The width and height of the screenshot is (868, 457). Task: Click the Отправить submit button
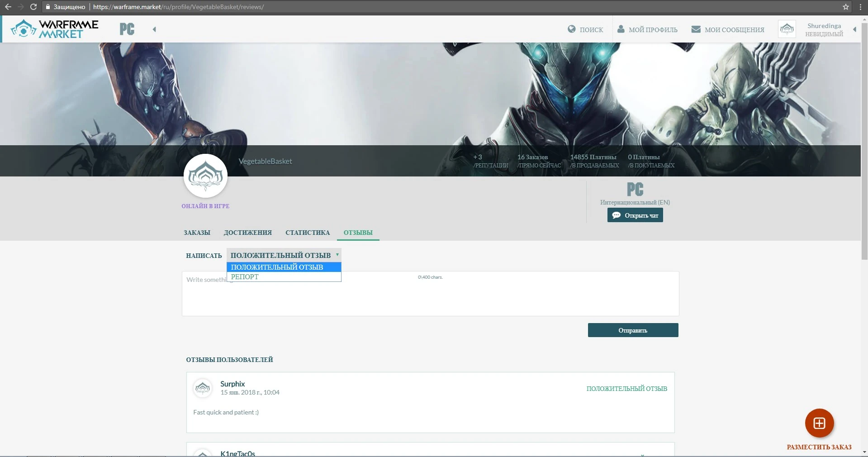[633, 330]
